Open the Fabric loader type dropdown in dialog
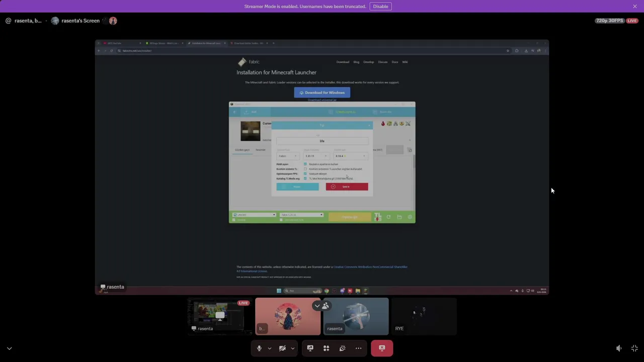Viewport: 644px width, 362px height. pyautogui.click(x=287, y=156)
